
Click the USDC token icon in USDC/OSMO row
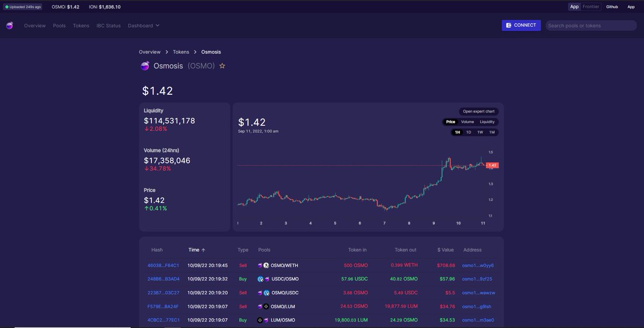click(x=260, y=279)
